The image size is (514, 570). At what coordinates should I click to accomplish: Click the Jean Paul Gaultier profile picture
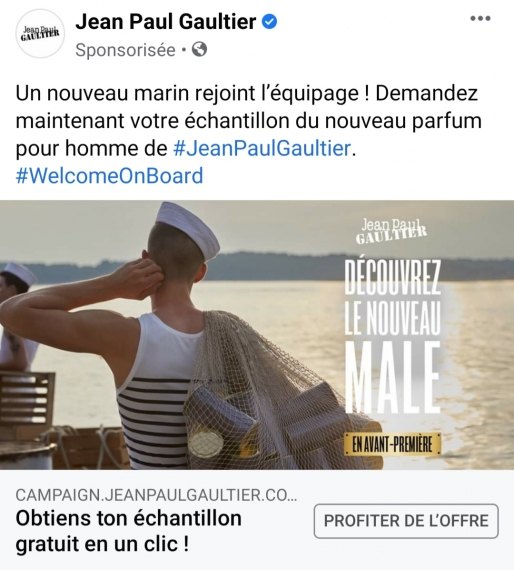[x=40, y=33]
